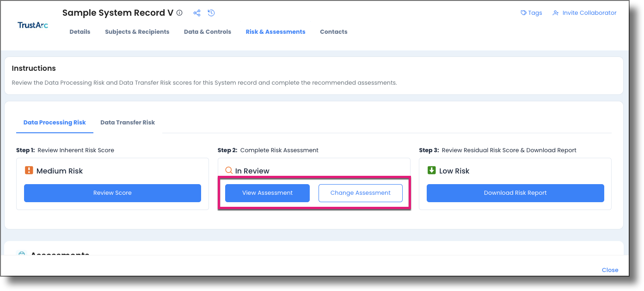Open the assessment with View Assessment
644x291 pixels.
pyautogui.click(x=267, y=193)
